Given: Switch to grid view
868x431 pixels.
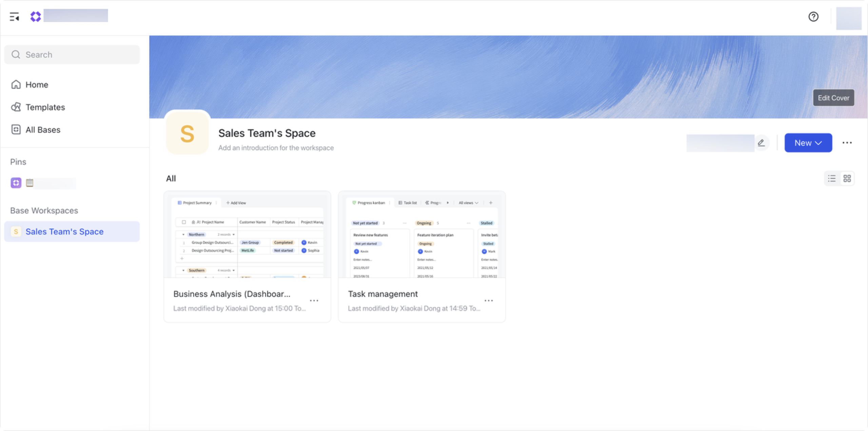Looking at the screenshot, I should click(847, 178).
